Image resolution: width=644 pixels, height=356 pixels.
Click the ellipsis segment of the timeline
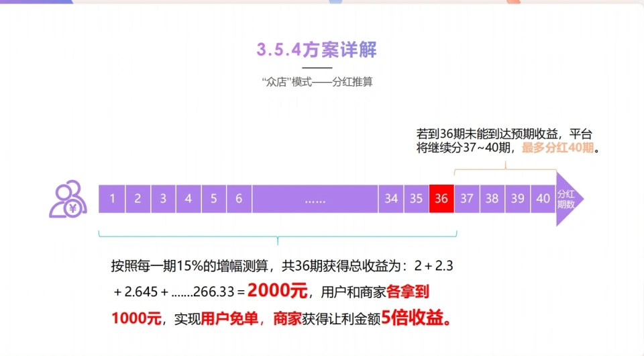(x=315, y=199)
